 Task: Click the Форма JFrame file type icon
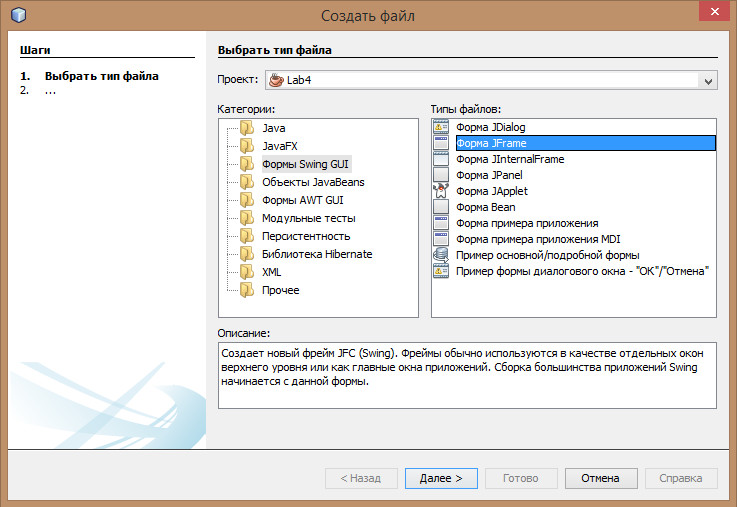tap(441, 143)
